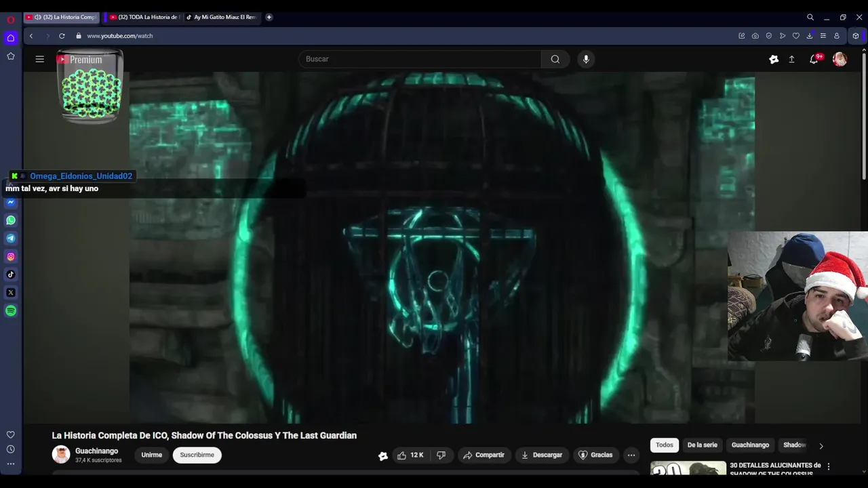
Task: Search tabs with magnifier in title bar
Action: [810, 17]
